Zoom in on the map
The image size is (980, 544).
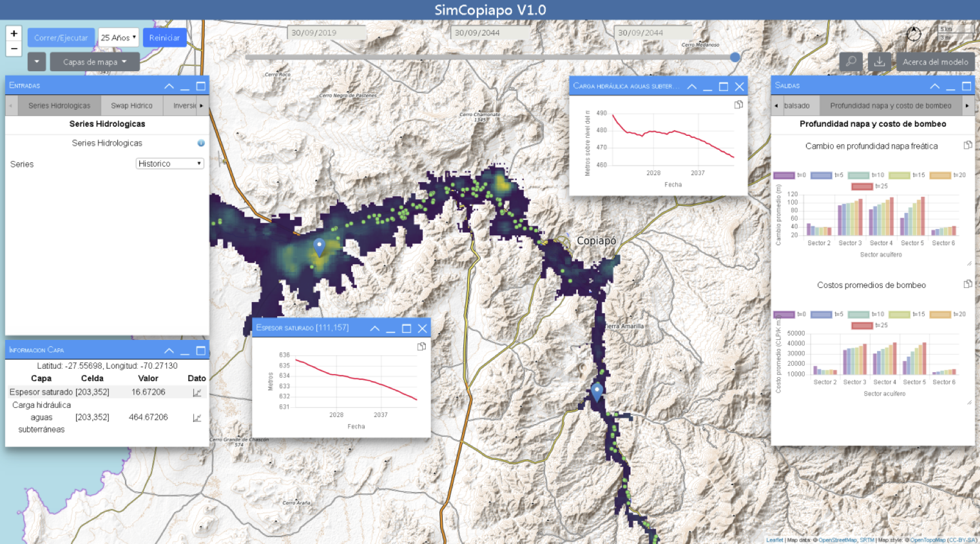[14, 34]
